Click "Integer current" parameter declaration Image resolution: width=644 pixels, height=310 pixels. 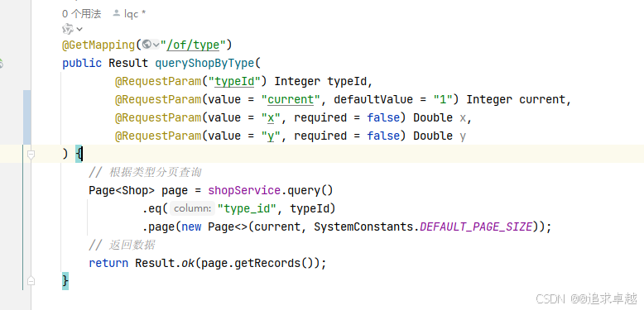click(516, 100)
